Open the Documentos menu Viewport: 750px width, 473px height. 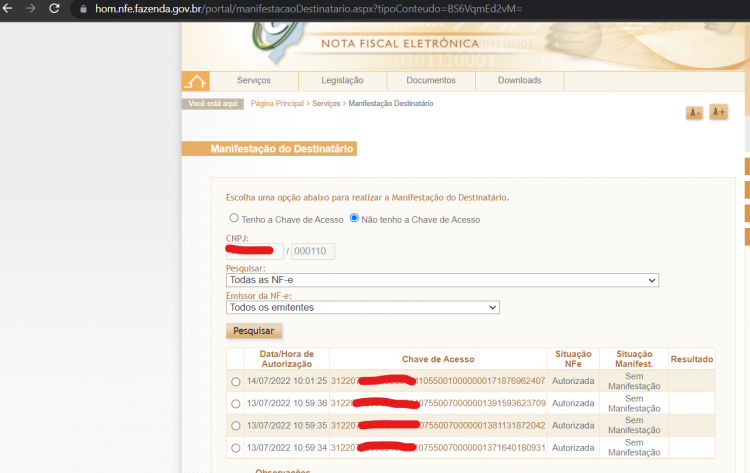[x=431, y=80]
